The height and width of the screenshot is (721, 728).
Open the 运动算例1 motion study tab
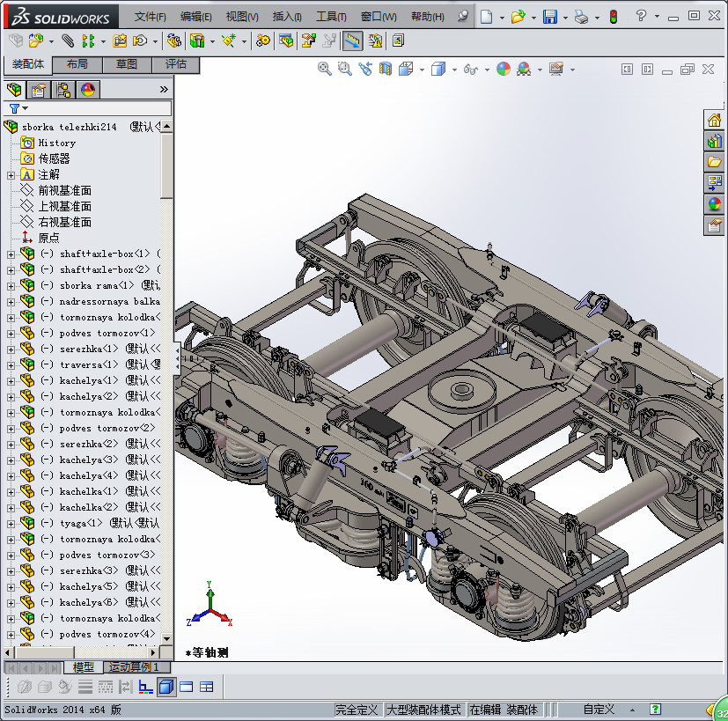point(134,667)
